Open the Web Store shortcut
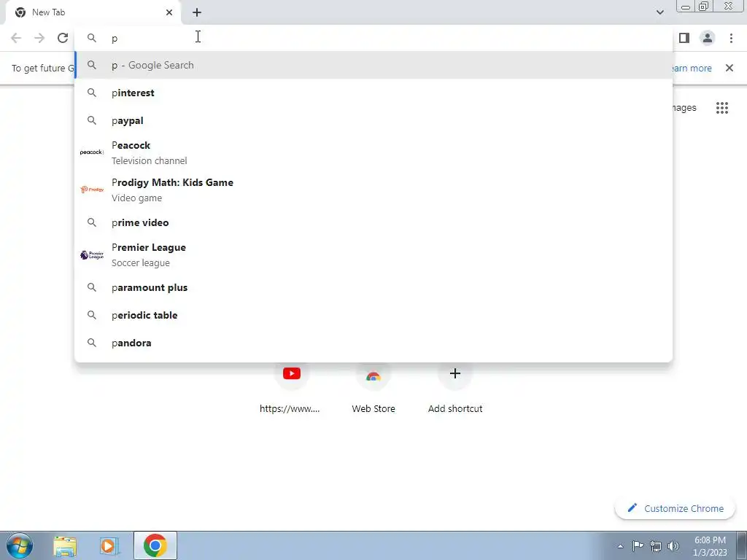Screen dimensions: 747x560 click(373, 377)
